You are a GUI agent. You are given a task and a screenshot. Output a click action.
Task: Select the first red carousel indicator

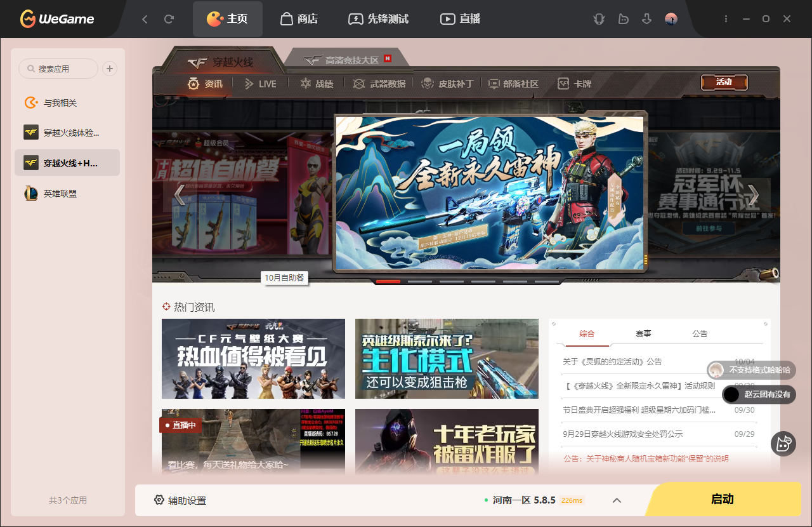coord(388,281)
